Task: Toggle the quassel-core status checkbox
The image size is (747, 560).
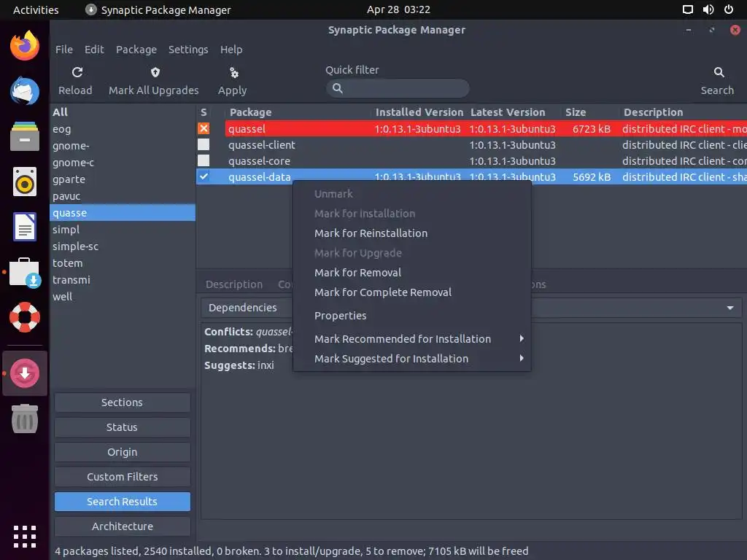Action: (x=204, y=160)
